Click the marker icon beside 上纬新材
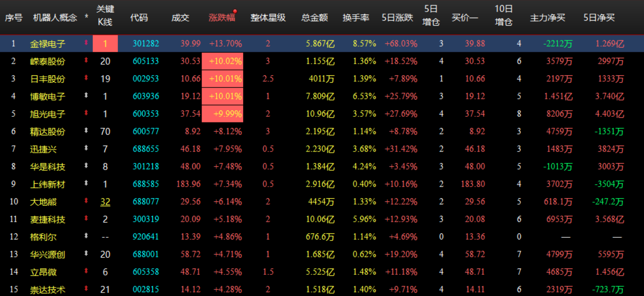The image size is (644, 296). tap(86, 184)
